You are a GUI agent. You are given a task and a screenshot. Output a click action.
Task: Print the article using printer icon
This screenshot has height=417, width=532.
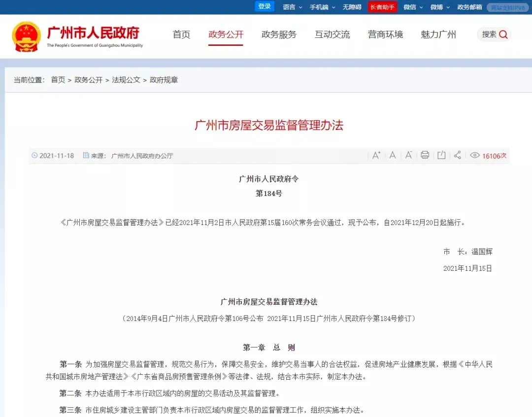point(425,155)
